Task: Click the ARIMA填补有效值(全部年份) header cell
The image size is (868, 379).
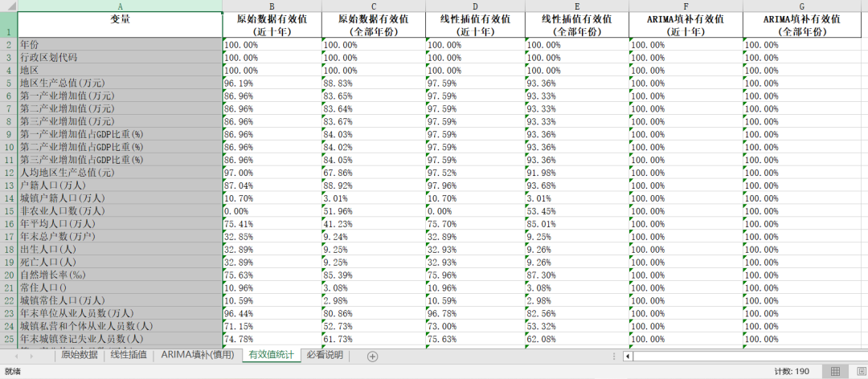Action: (801, 25)
